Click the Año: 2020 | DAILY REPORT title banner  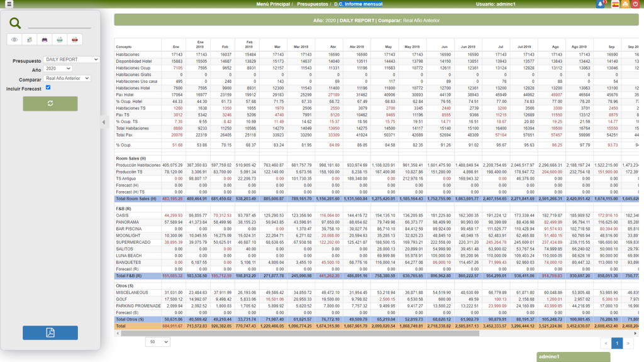click(376, 20)
